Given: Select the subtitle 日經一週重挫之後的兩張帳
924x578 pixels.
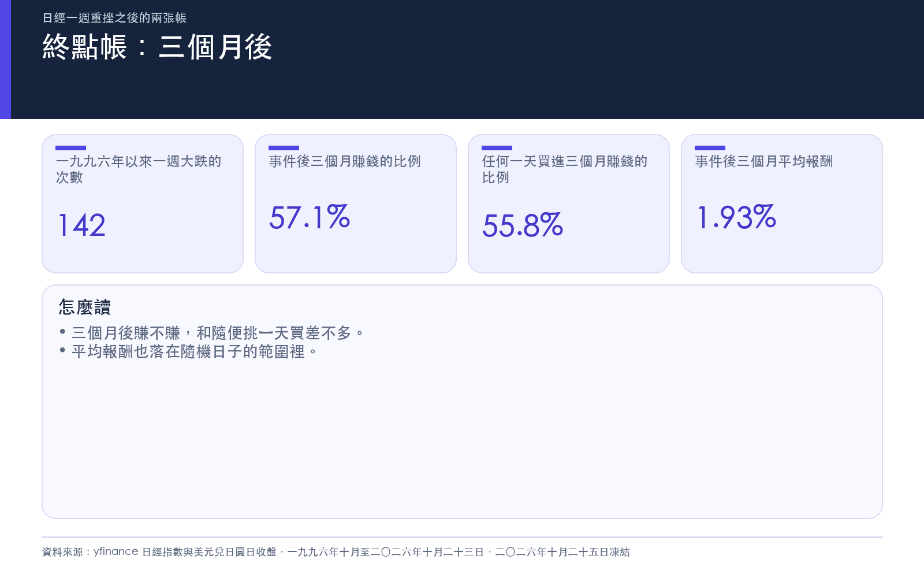Looking at the screenshot, I should (x=114, y=18).
